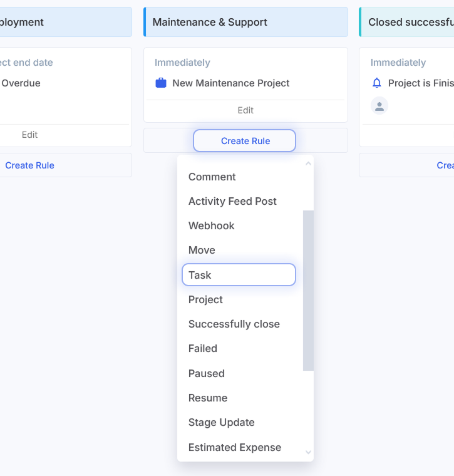This screenshot has height=476, width=454.
Task: Select the Stage Update option
Action: point(222,422)
